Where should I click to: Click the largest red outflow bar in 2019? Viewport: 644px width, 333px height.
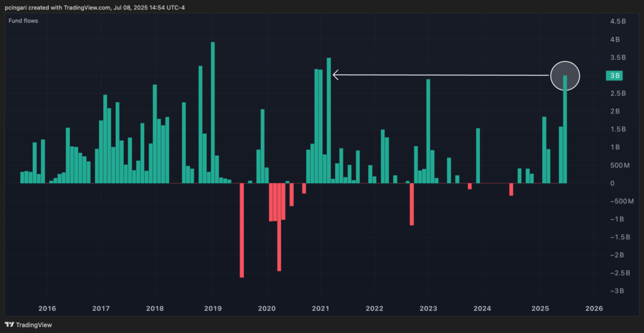point(241,230)
